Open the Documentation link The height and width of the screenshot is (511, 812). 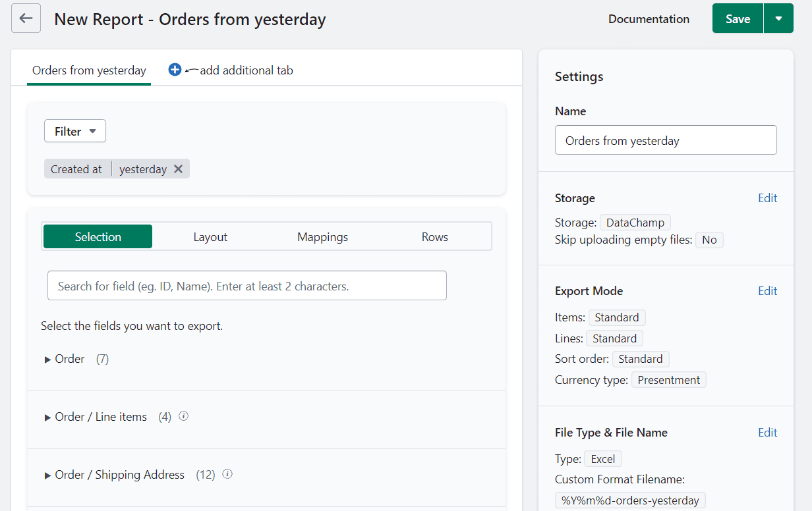(649, 19)
